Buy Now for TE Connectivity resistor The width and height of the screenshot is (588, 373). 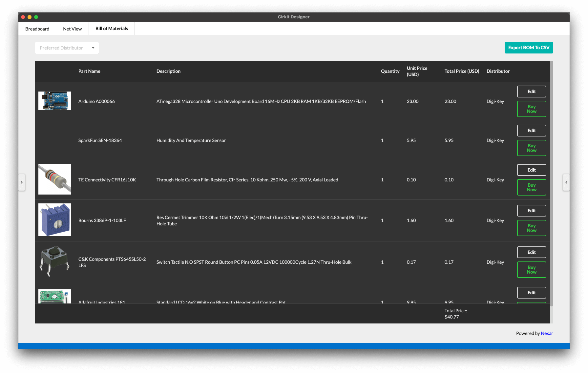coord(532,187)
